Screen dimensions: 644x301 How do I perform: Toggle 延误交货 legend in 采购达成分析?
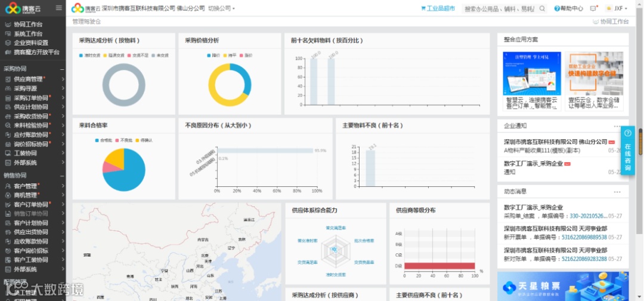click(114, 55)
